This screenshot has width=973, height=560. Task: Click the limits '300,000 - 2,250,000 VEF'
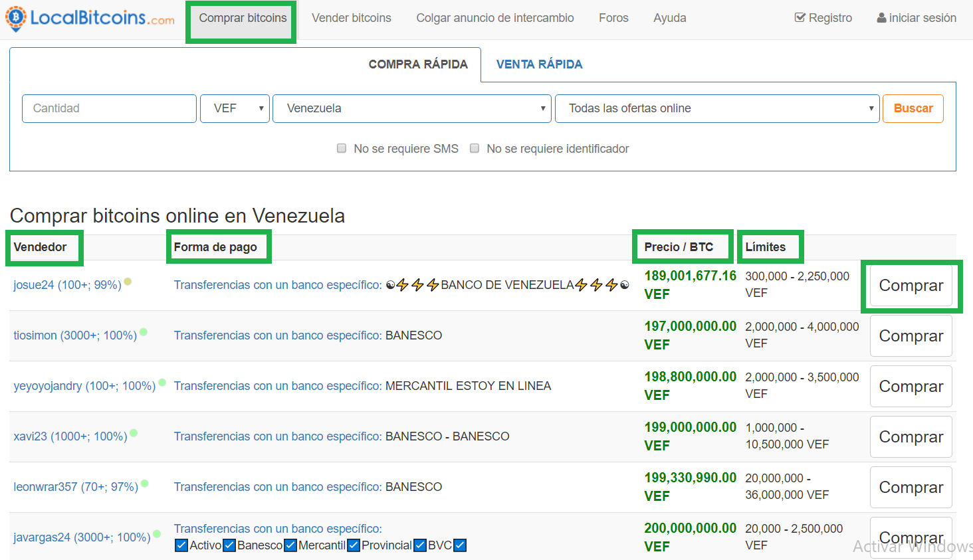point(798,284)
